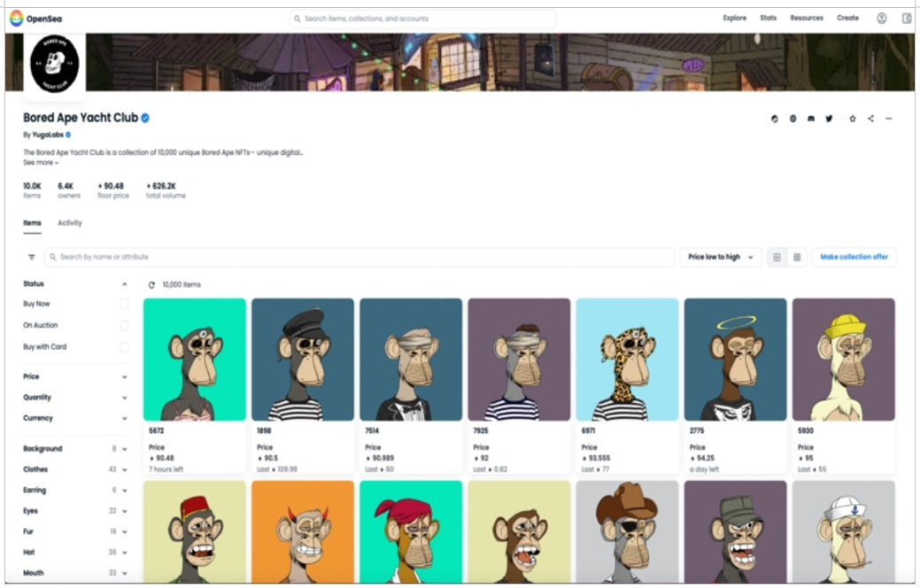
Task: Open the ape with white sailor hat
Action: coord(844,531)
